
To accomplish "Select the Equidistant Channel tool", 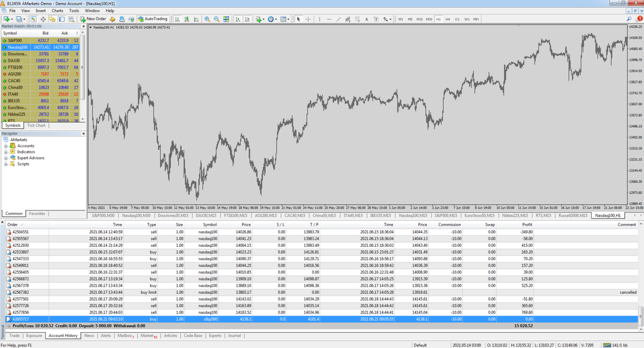I will coord(348,19).
